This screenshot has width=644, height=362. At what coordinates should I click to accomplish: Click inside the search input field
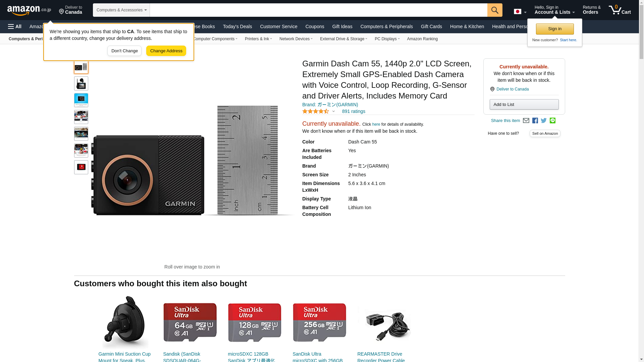click(318, 10)
